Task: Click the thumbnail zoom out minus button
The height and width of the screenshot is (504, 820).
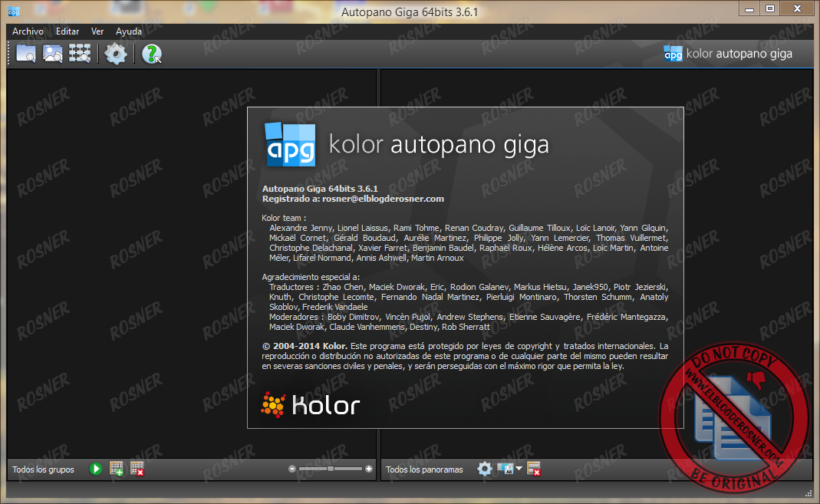Action: [292, 469]
